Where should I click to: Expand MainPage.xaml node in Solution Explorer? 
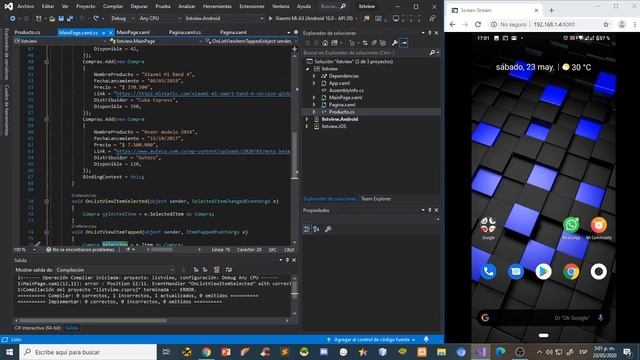tap(314, 98)
